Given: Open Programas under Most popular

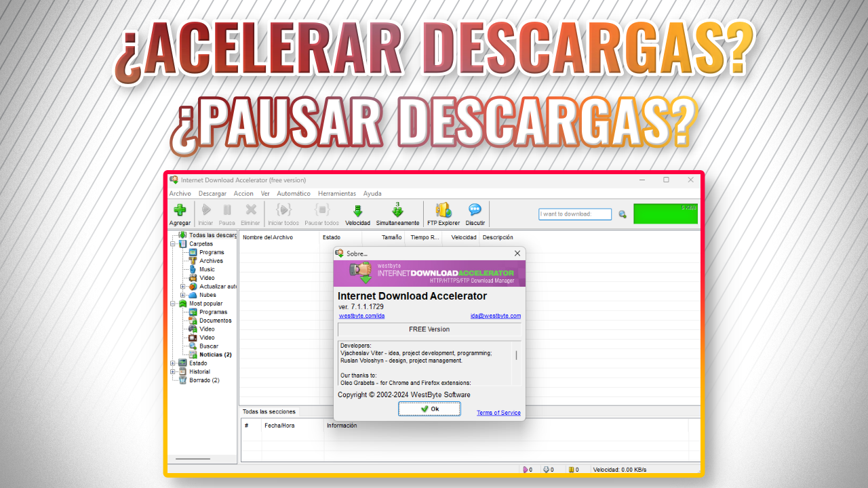Looking at the screenshot, I should click(x=208, y=312).
